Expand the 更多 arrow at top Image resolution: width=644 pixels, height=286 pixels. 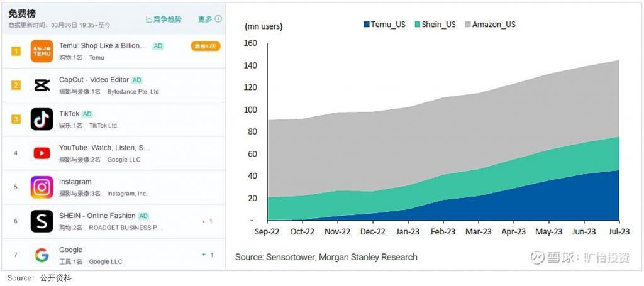[218, 19]
